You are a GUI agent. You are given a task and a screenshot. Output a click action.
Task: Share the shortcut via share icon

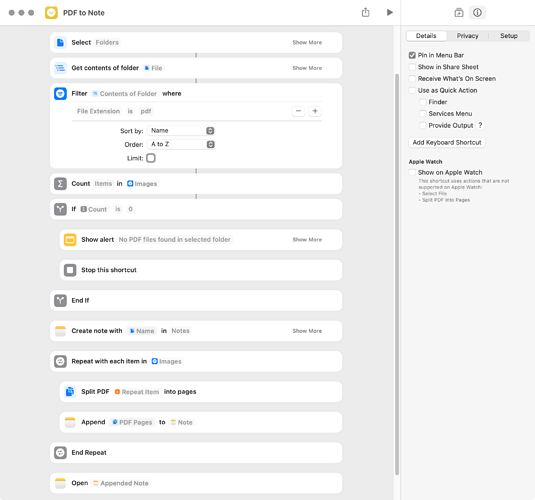[365, 13]
